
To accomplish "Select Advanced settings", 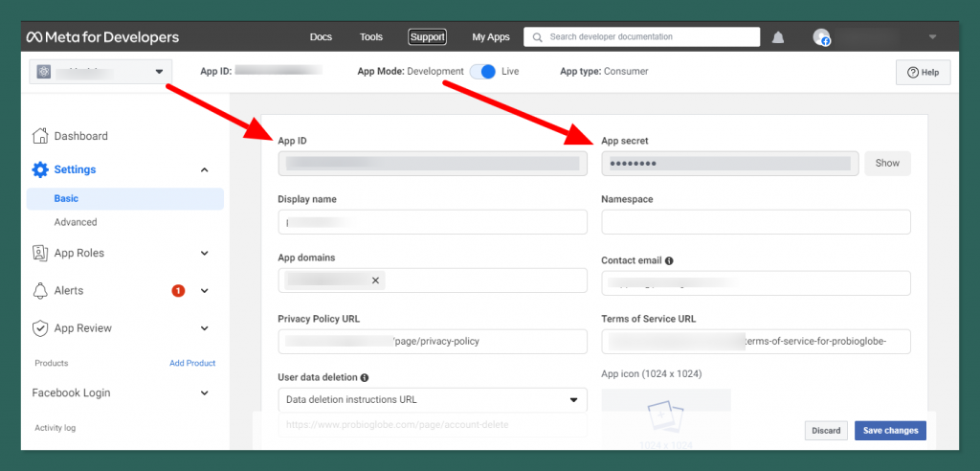I will point(76,222).
